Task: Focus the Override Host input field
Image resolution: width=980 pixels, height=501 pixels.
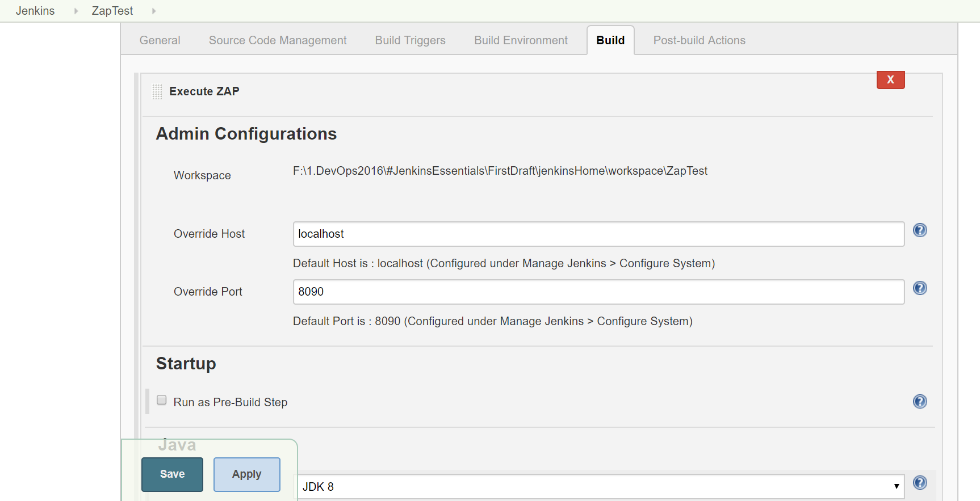Action: tap(598, 234)
